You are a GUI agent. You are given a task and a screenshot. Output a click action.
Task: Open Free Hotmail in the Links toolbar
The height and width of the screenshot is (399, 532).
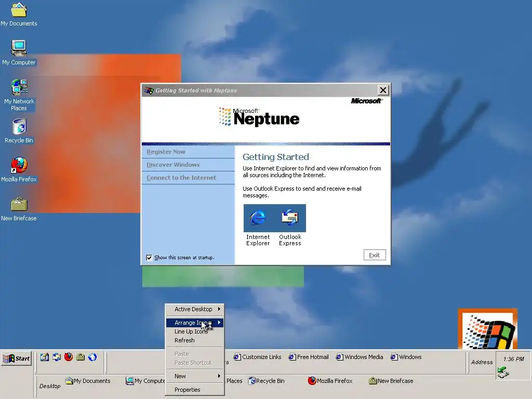[309, 357]
